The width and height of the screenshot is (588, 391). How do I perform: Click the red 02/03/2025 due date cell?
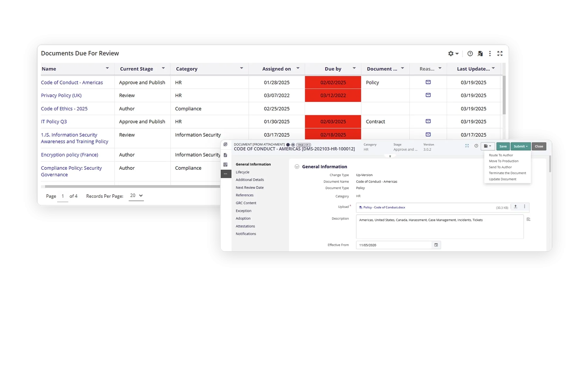click(333, 121)
